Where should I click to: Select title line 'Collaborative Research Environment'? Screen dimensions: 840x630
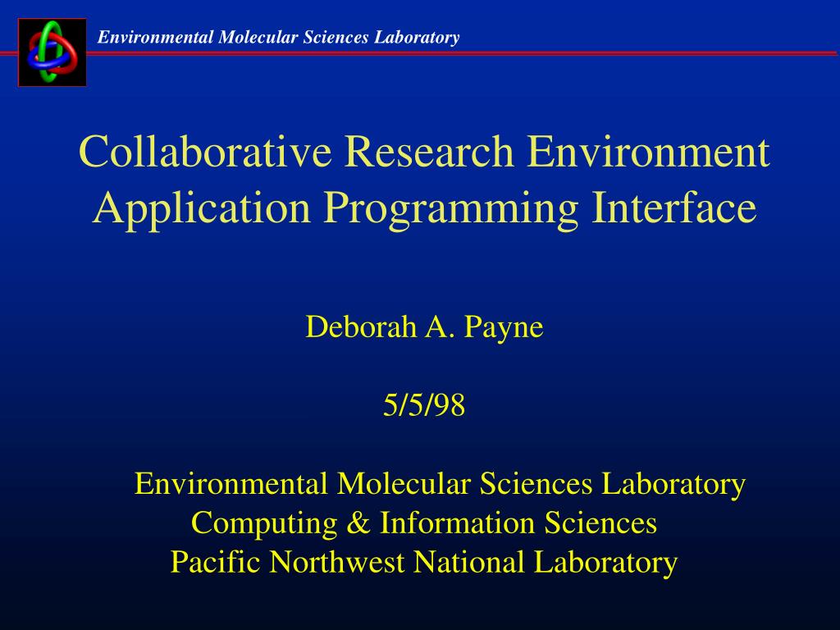424,152
